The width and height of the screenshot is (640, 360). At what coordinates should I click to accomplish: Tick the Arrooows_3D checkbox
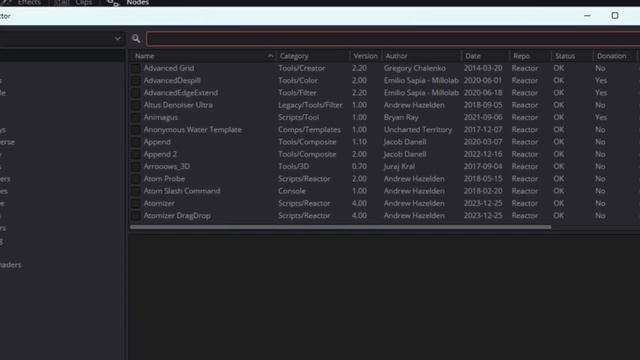pyautogui.click(x=136, y=167)
